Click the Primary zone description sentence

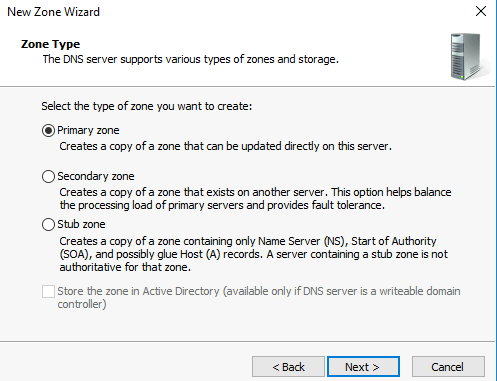point(225,146)
